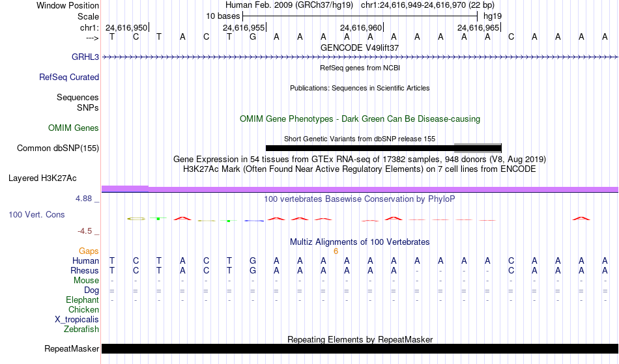
Task: Click the orange gap count 6
Action: (336, 251)
